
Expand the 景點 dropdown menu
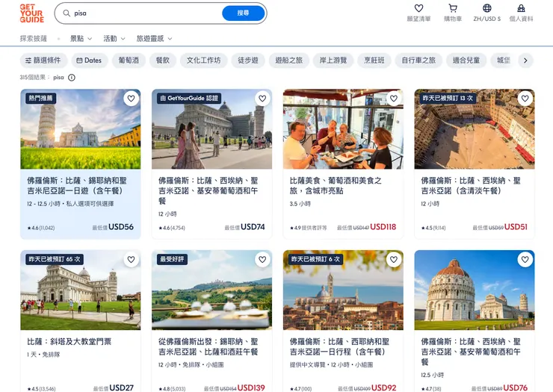81,38
